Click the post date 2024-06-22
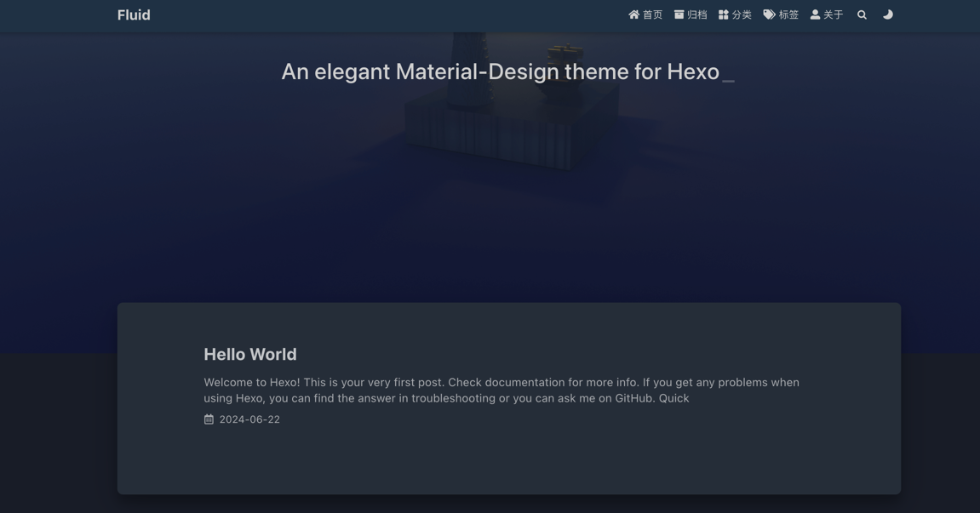 click(x=249, y=419)
